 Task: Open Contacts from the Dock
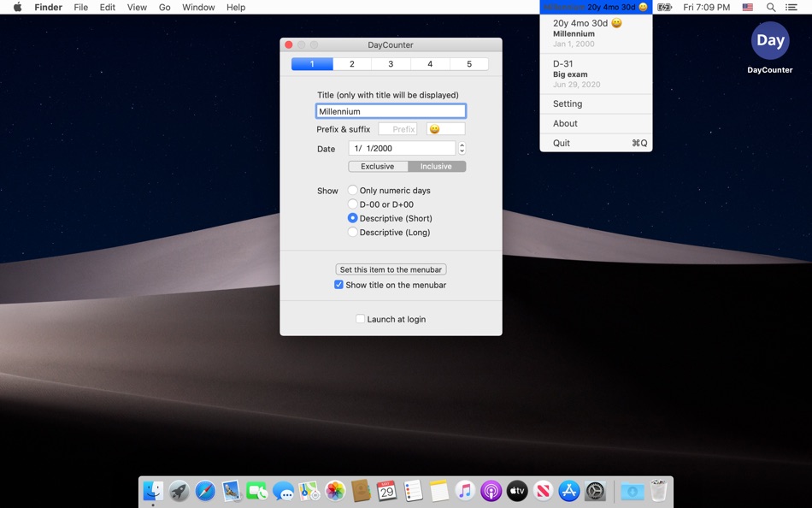[x=361, y=490]
